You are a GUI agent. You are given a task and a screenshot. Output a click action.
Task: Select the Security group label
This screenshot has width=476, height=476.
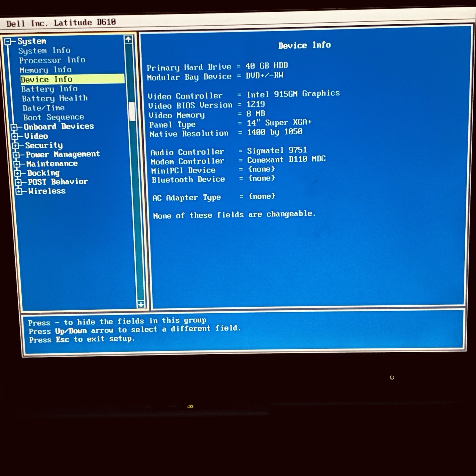pyautogui.click(x=44, y=145)
